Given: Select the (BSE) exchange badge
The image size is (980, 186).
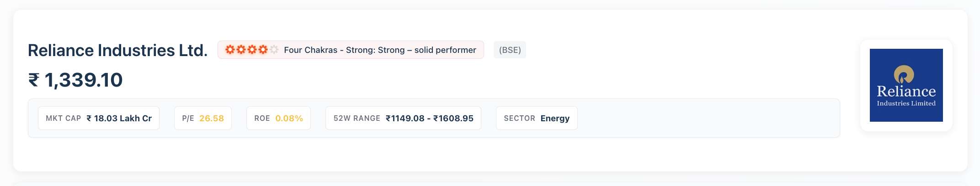Looking at the screenshot, I should tap(510, 50).
